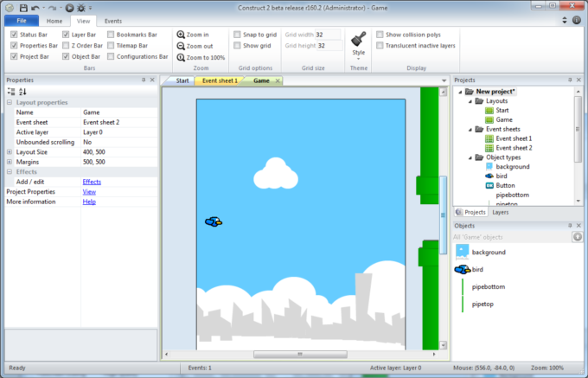Screen dimensions: 588x378
Task: Click the Button object icon in project tree
Action: tap(489, 185)
